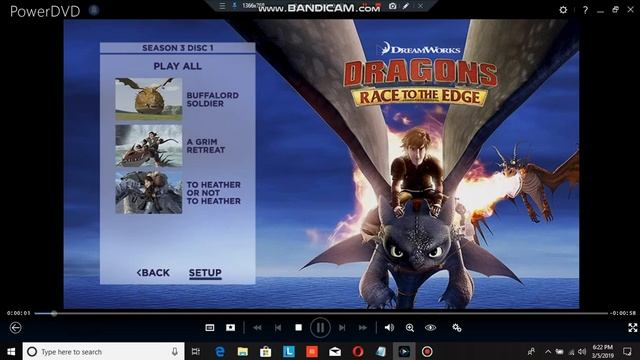Open the player settings gears icon
The width and height of the screenshot is (640, 360).
457,328
